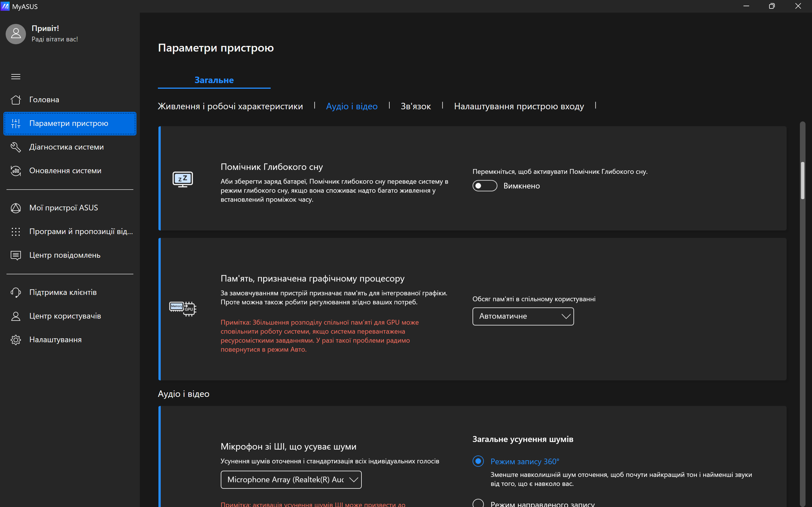Click the hamburger menu icon in sidebar
Image resolution: width=812 pixels, height=507 pixels.
coord(16,77)
